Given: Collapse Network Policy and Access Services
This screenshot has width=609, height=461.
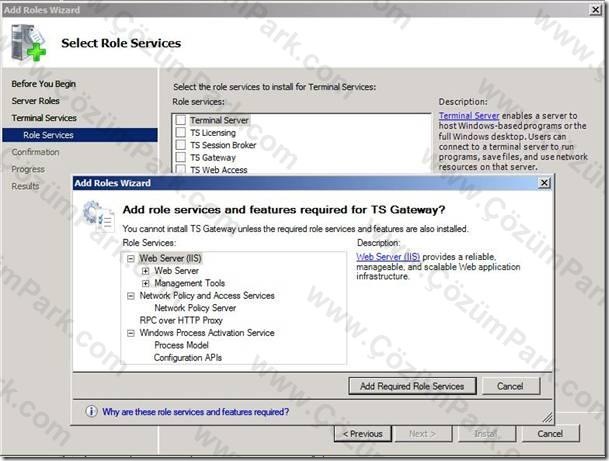Looking at the screenshot, I should pyautogui.click(x=131, y=296).
